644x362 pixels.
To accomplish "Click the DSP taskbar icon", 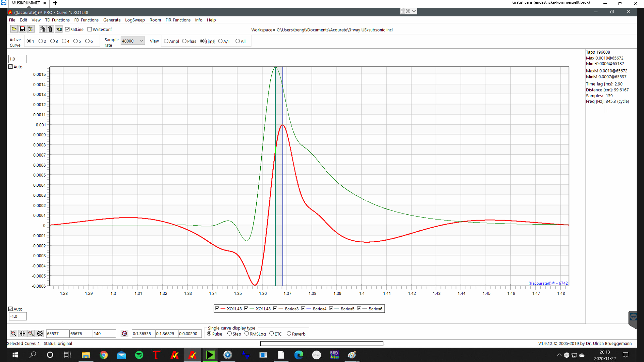I will click(x=316, y=355).
